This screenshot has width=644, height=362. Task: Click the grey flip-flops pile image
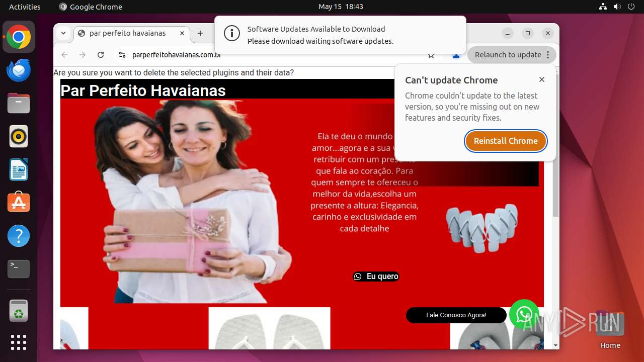(x=481, y=228)
